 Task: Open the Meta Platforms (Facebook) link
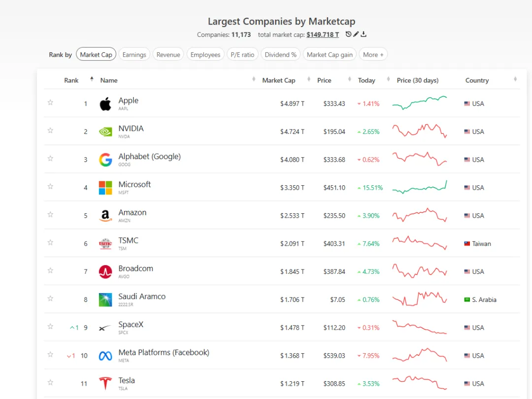(x=164, y=353)
